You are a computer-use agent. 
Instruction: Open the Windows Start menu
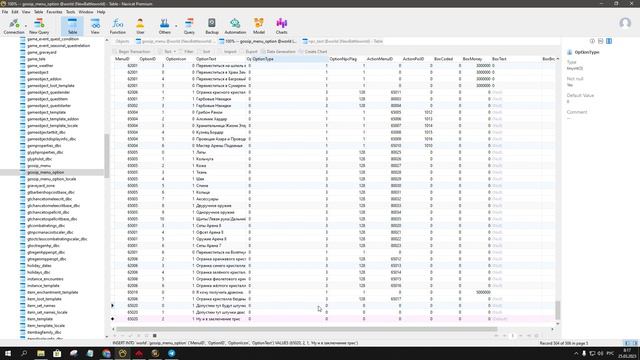click(8, 353)
